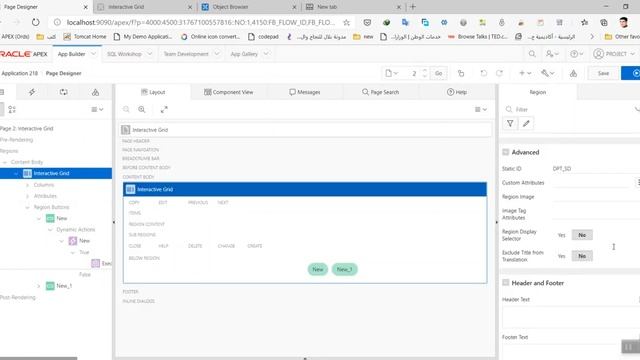Screen dimensions: 640x360
Task: Reload the browser page
Action: pyautogui.click(x=36, y=22)
